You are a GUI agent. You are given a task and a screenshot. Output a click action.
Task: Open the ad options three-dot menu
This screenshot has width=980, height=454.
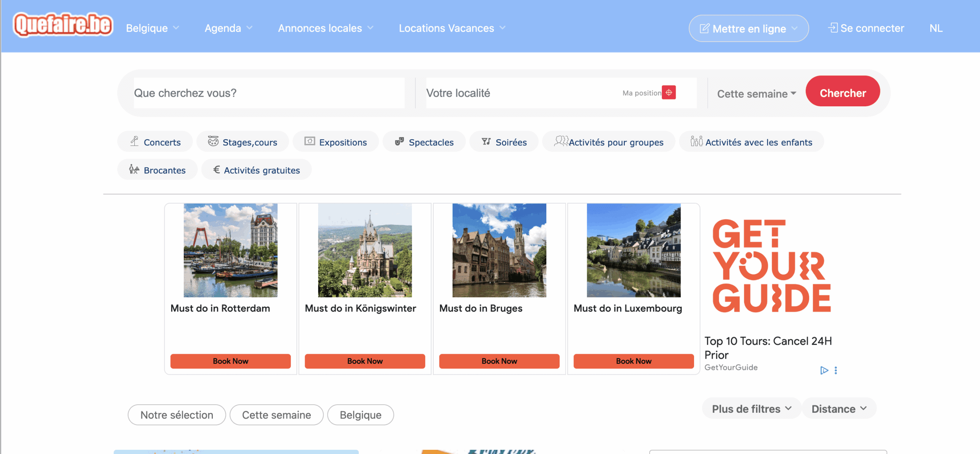tap(836, 370)
